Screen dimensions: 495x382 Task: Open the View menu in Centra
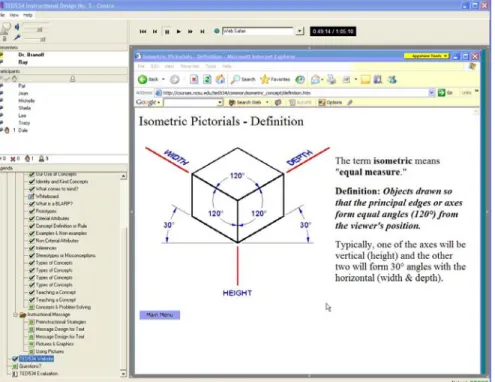(x=14, y=15)
